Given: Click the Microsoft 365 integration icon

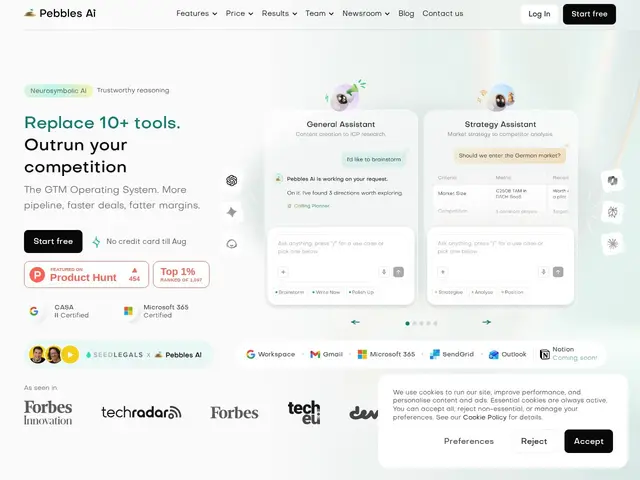Looking at the screenshot, I should pos(362,354).
